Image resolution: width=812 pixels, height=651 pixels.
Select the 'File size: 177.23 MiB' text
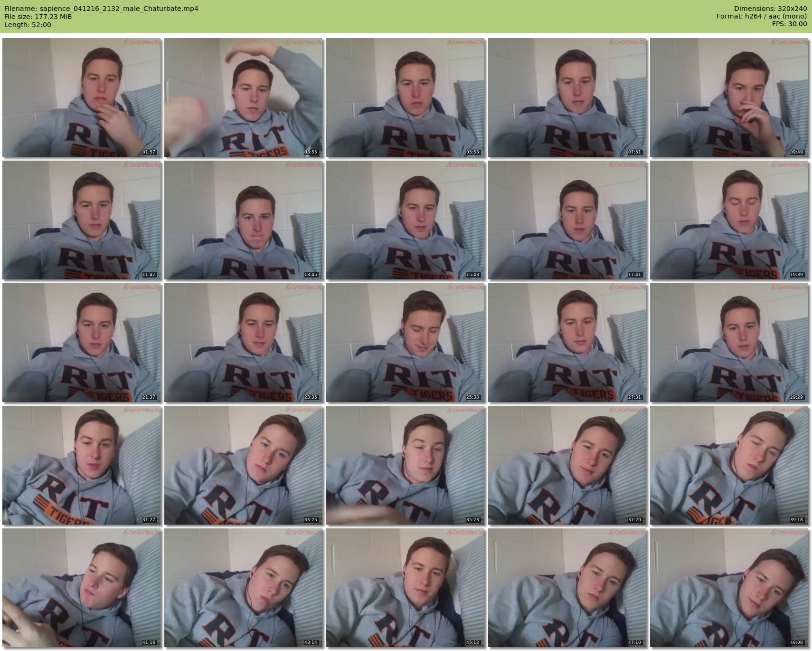pos(38,17)
